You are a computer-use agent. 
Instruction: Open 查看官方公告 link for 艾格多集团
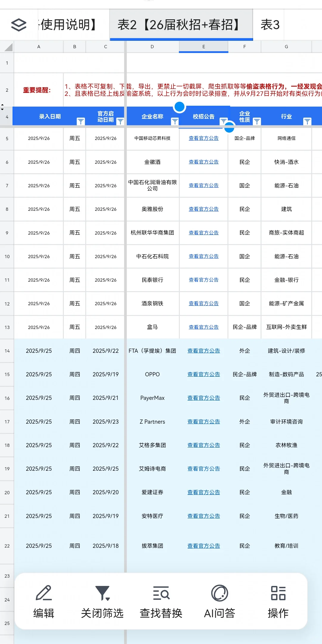[204, 445]
